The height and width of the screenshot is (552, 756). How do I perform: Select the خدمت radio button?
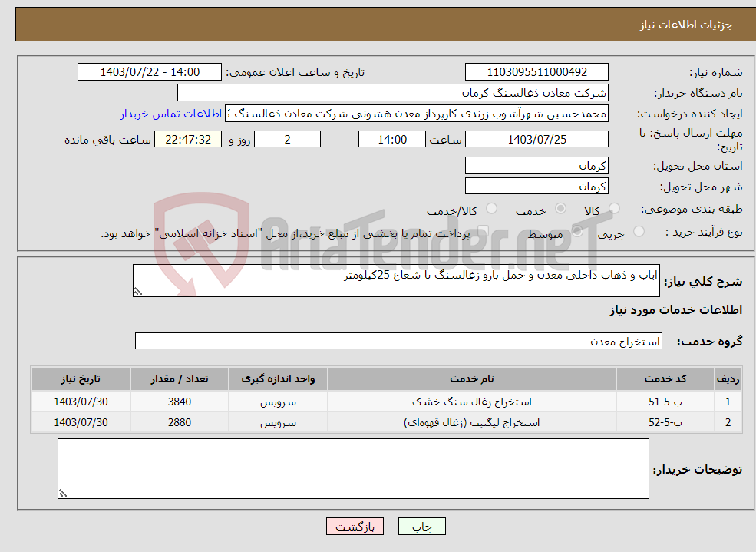point(560,208)
